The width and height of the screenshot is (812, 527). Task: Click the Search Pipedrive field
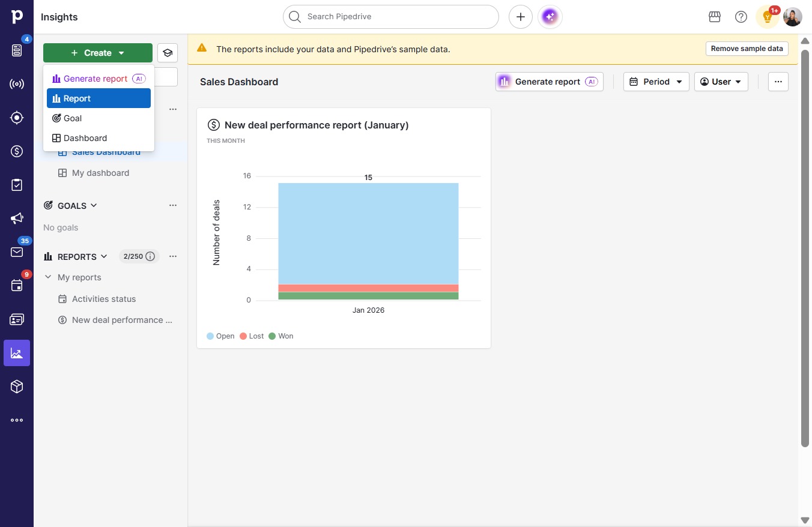click(391, 17)
